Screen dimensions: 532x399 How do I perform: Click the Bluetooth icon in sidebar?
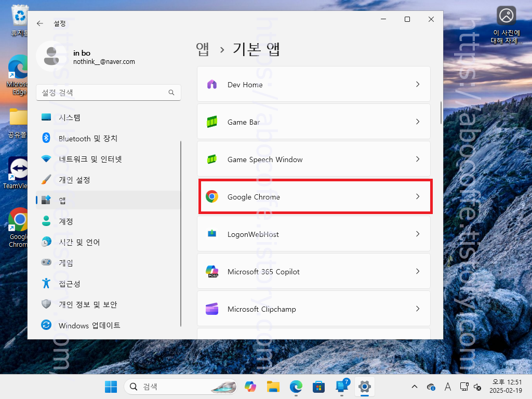(x=46, y=138)
